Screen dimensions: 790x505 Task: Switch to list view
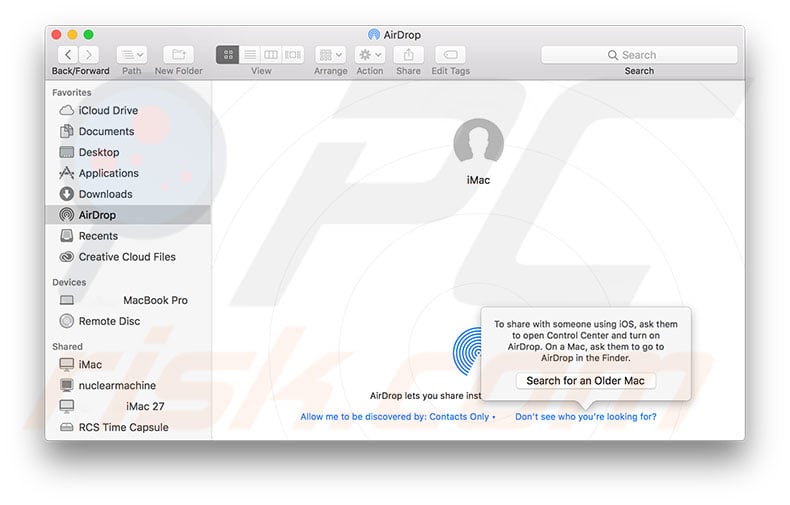tap(250, 54)
